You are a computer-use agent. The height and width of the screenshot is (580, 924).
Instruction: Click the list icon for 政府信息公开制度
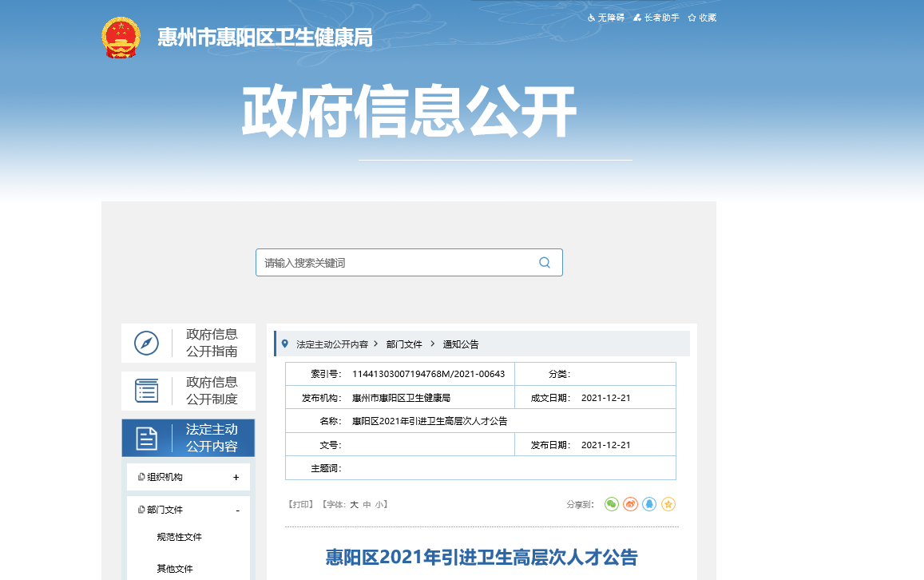[146, 391]
